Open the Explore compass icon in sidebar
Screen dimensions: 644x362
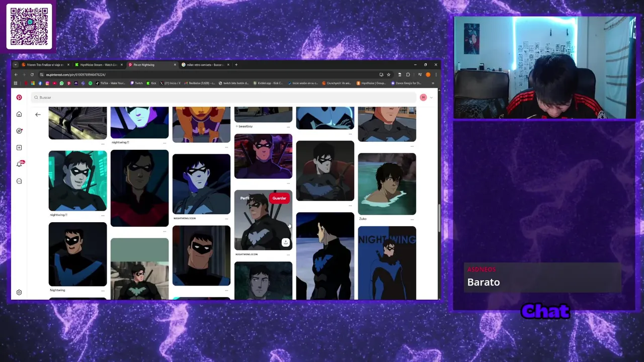[x=19, y=131]
